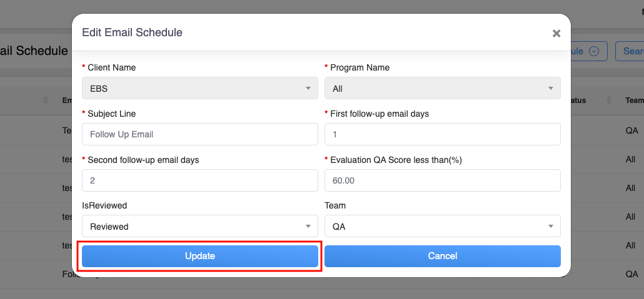The width and height of the screenshot is (644, 299).
Task: Click the Second follow-up email days field
Action: tap(199, 180)
